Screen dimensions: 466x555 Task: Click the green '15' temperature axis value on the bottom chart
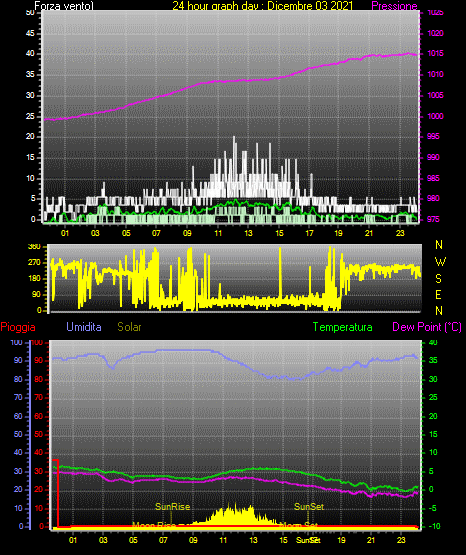(x=433, y=434)
